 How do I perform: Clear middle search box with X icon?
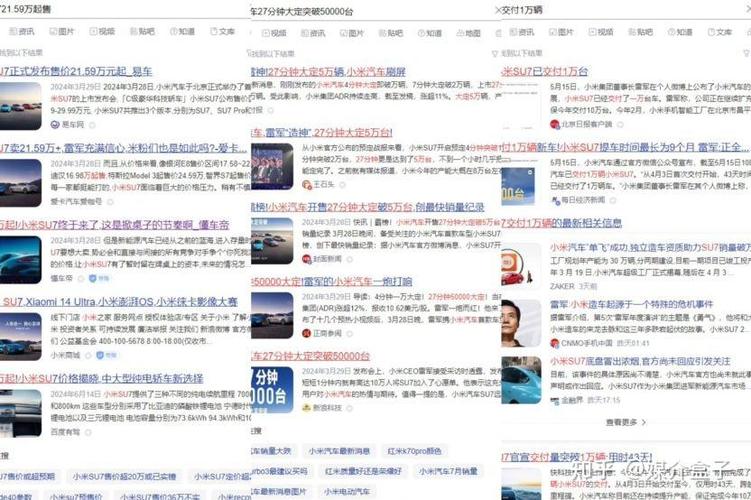click(x=498, y=10)
